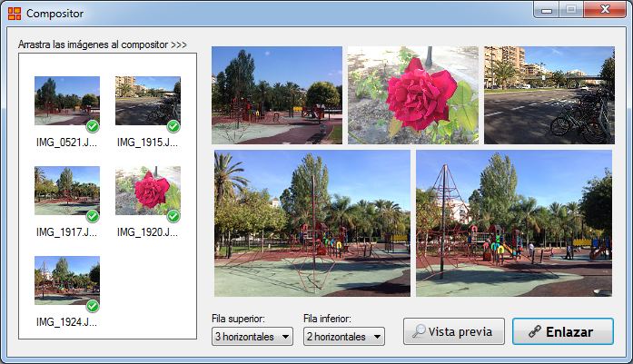
Task: Select the IMG_1917 park thumbnail
Action: click(x=67, y=191)
